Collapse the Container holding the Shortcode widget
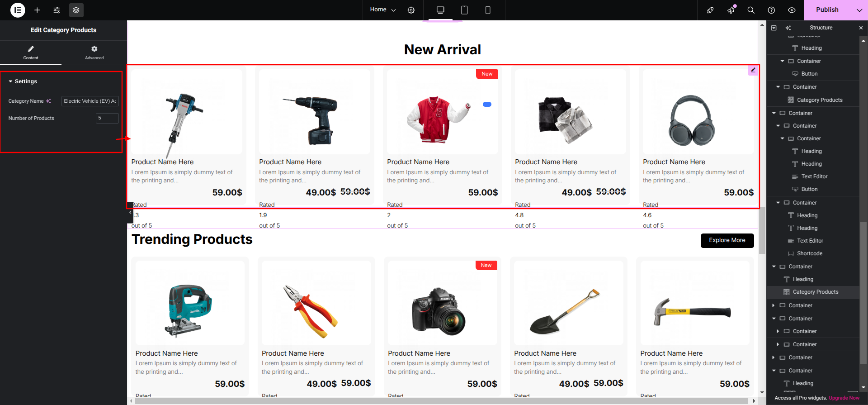This screenshot has width=868, height=405. pos(778,203)
